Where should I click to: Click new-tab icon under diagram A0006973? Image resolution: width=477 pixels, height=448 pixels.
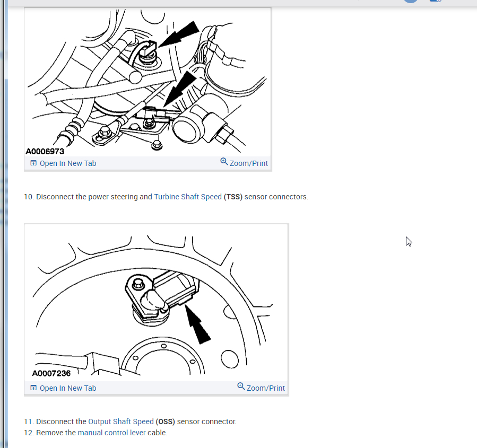(33, 163)
